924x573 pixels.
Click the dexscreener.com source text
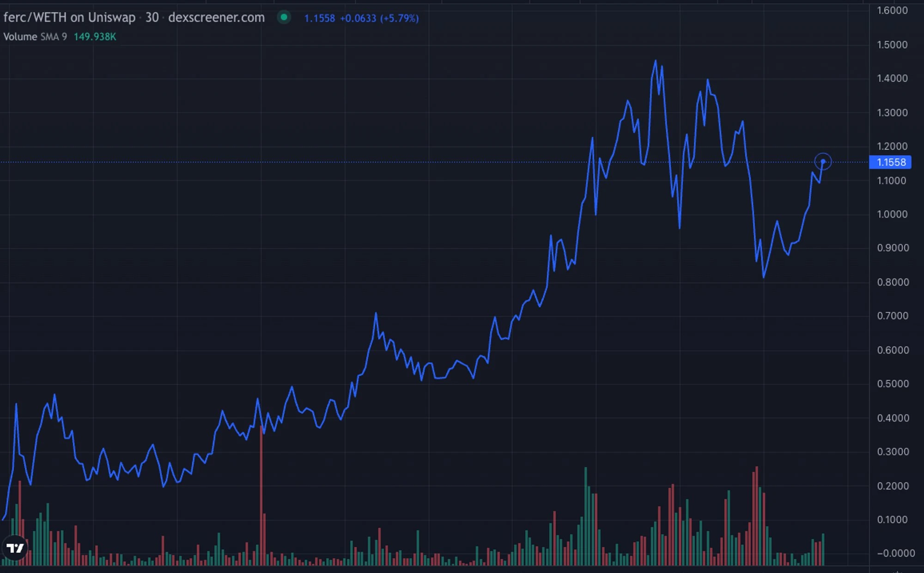(x=216, y=18)
